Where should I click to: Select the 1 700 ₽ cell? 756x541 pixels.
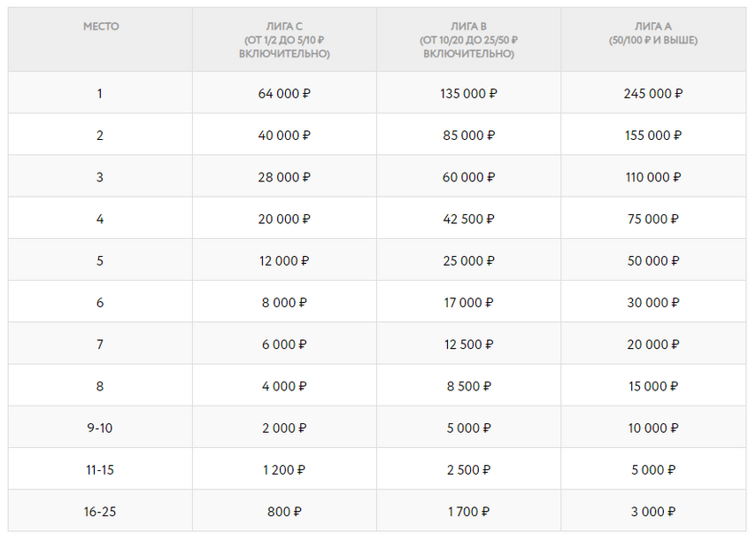tap(468, 511)
